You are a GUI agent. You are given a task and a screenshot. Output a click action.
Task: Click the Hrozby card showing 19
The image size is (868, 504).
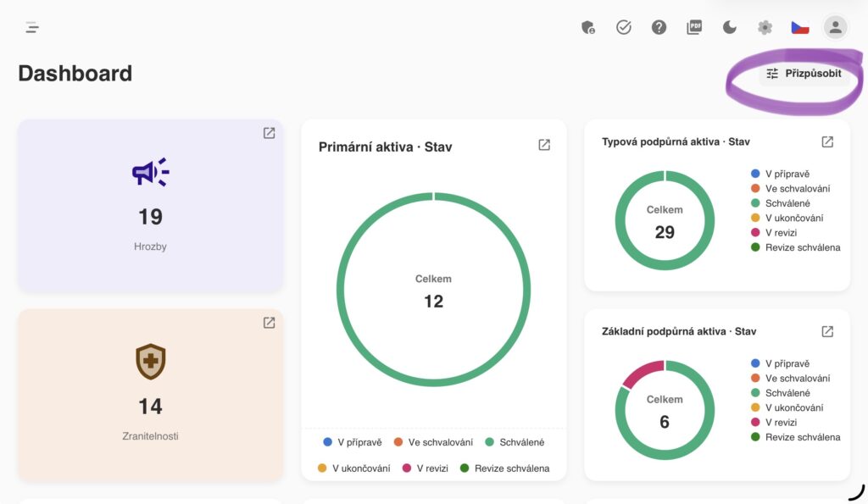150,205
